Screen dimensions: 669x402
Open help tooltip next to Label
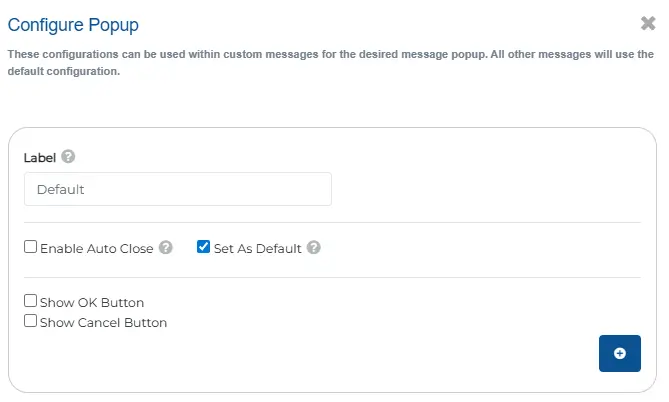tap(68, 157)
